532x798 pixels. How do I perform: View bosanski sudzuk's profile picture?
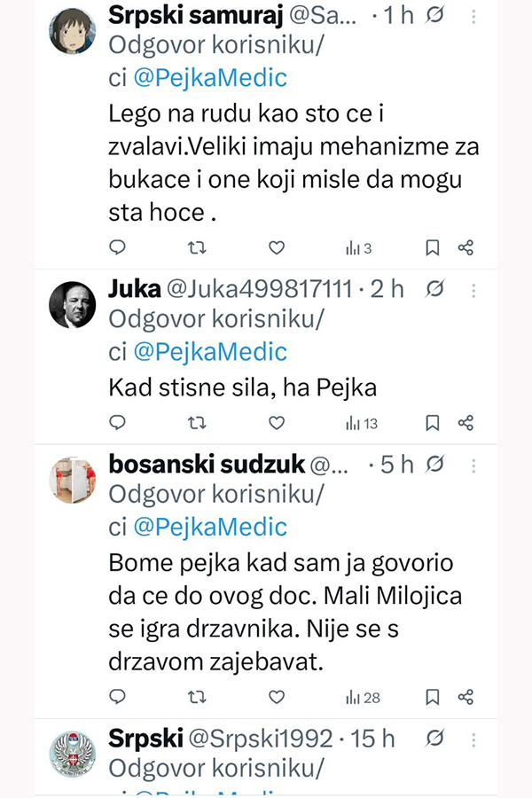click(x=72, y=480)
